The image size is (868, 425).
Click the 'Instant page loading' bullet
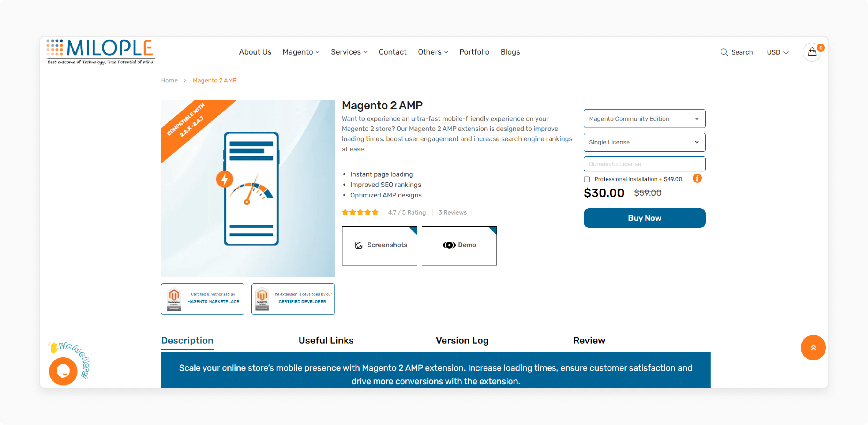pyautogui.click(x=381, y=174)
